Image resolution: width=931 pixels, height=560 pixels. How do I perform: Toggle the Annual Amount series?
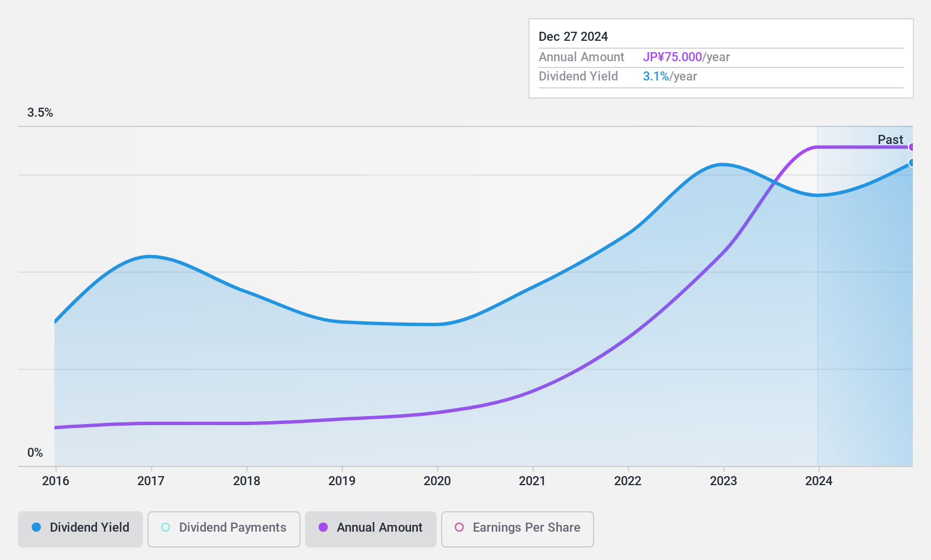coord(371,529)
